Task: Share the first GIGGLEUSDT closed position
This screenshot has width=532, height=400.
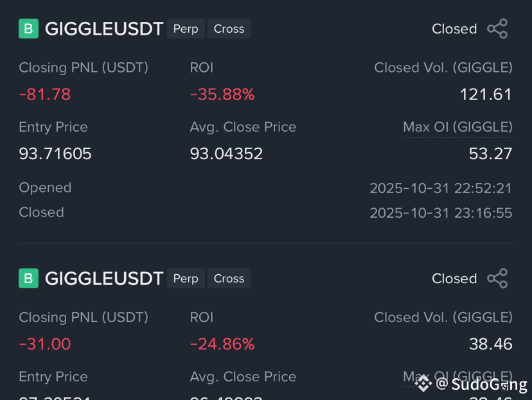Action: pos(497,29)
